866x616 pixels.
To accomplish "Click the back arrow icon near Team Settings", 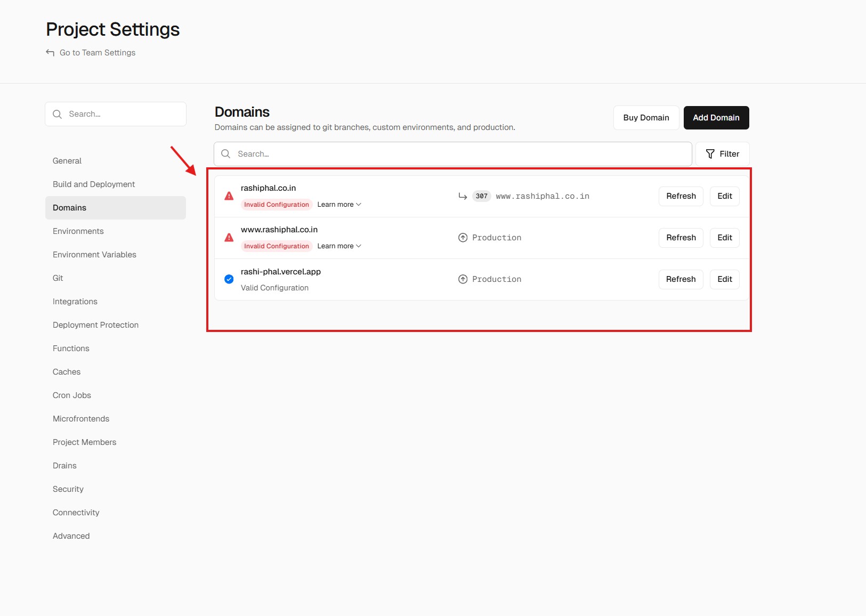I will (x=50, y=53).
